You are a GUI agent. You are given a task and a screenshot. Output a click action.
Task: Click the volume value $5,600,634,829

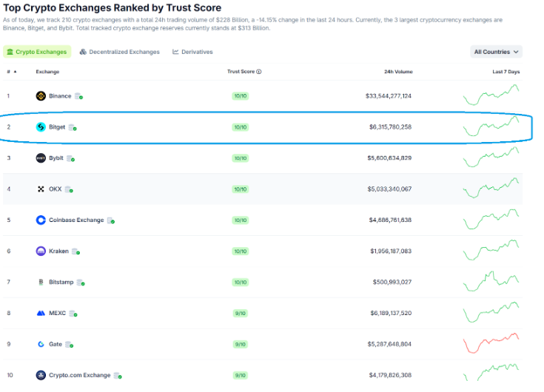tap(389, 158)
